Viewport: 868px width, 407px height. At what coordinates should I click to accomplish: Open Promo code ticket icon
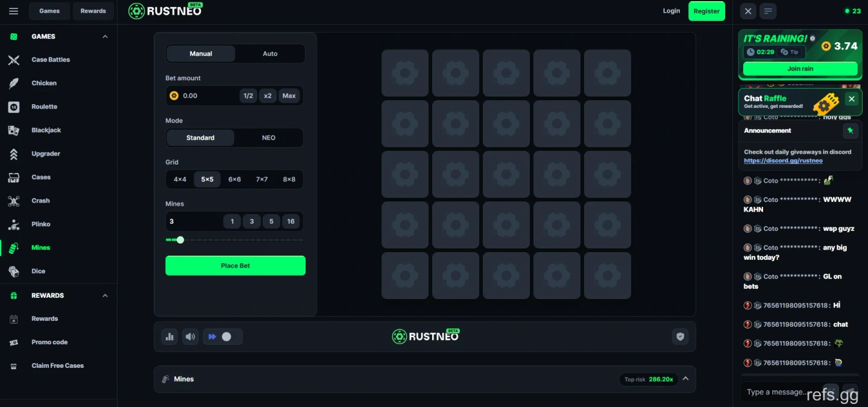(x=13, y=342)
